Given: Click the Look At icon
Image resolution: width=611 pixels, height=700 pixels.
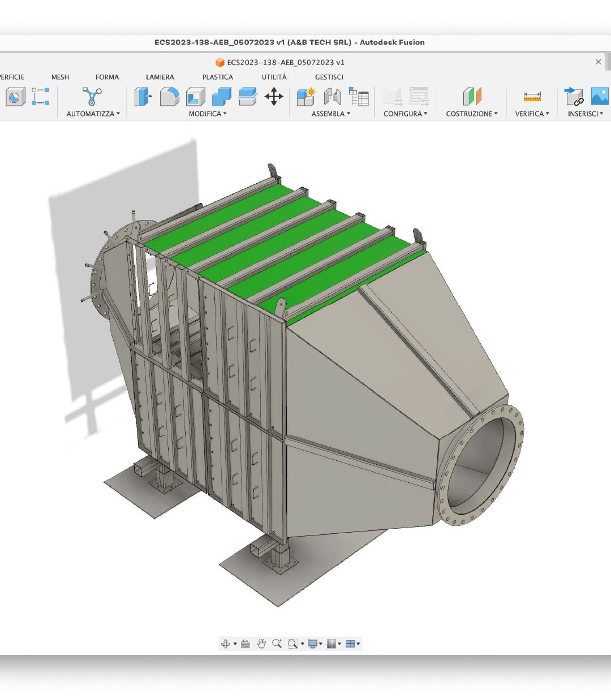Looking at the screenshot, I should (x=246, y=643).
